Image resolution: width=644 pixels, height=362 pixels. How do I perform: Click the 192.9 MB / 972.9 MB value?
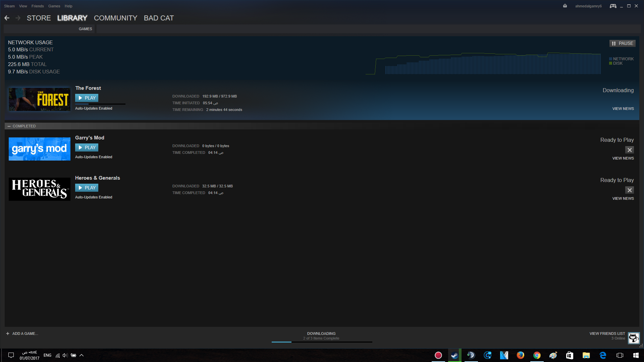click(x=219, y=96)
